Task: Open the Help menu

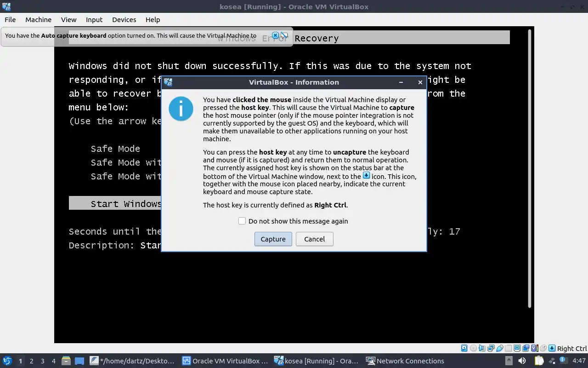Action: [x=153, y=19]
